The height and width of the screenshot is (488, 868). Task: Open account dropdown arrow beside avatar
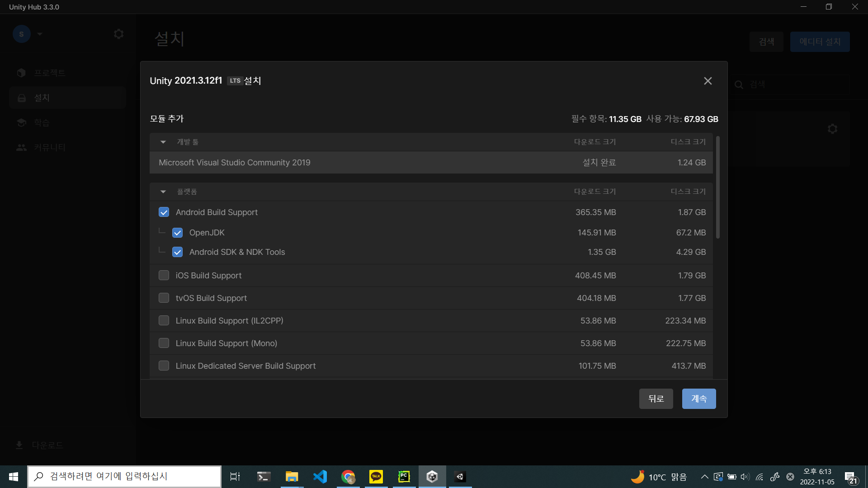[x=40, y=34]
